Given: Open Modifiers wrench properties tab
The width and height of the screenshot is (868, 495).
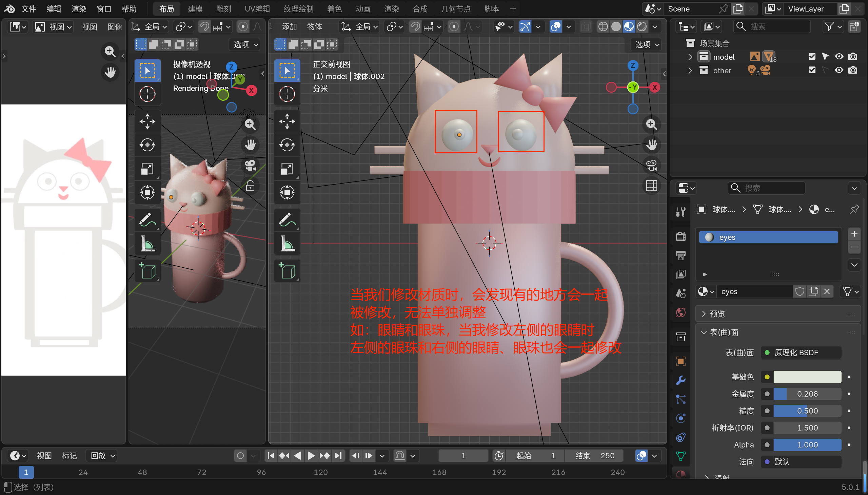Looking at the screenshot, I should (681, 380).
